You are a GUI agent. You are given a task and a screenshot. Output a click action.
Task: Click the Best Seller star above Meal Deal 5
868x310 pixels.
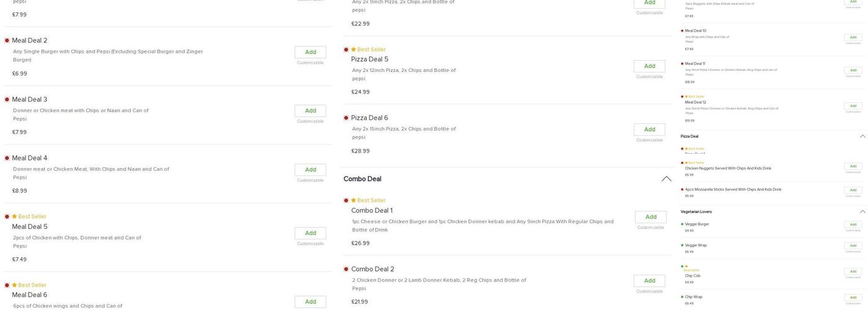(x=14, y=216)
